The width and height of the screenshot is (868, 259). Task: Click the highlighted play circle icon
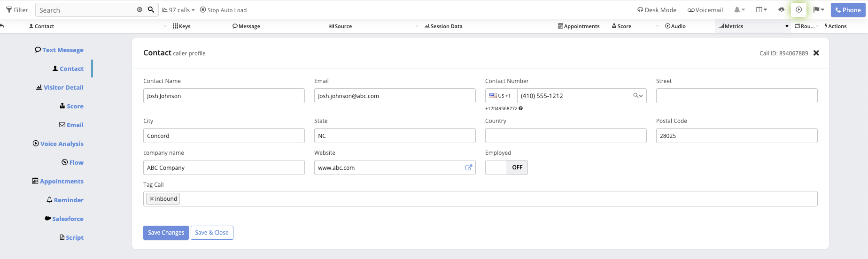click(798, 10)
